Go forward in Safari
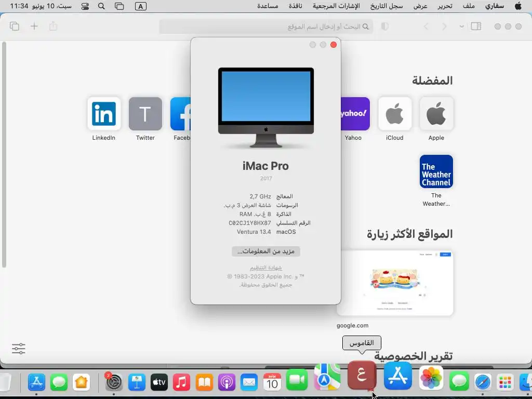 point(444,26)
